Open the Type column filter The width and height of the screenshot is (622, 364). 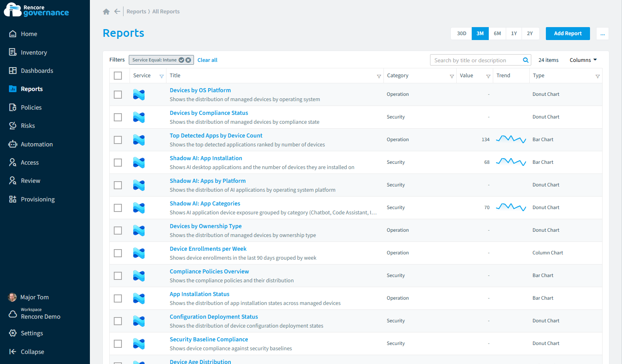598,76
